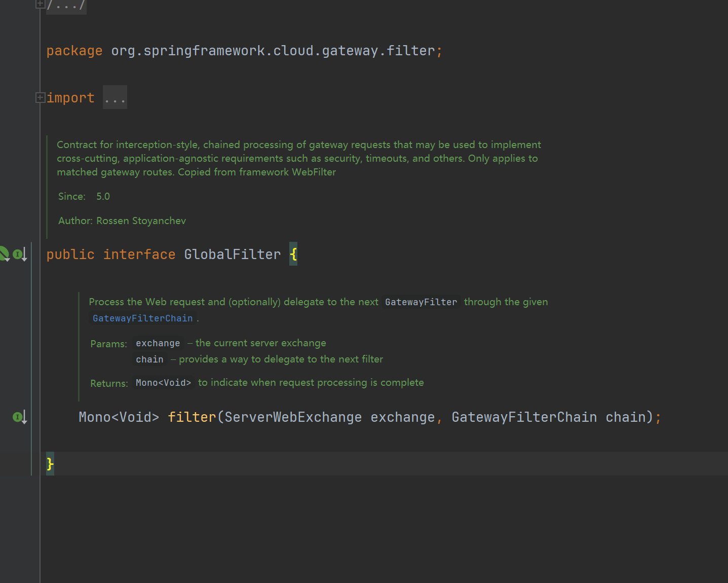Click ServerWebExchange in the method signature
Viewport: 728px width, 583px height.
coord(293,417)
